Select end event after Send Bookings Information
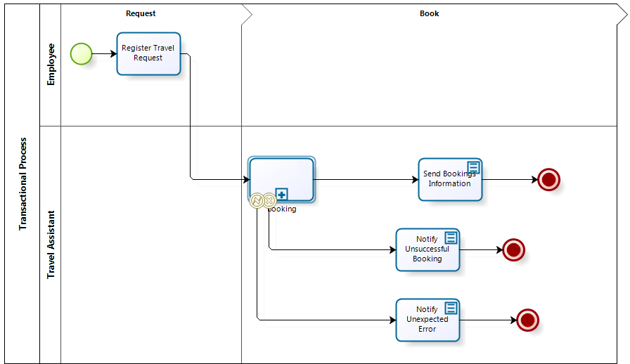Screen dimensions: 630x364 548,180
